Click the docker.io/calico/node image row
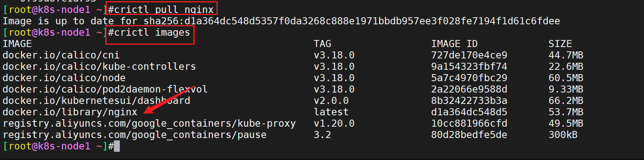644x160 pixels. 293,78
